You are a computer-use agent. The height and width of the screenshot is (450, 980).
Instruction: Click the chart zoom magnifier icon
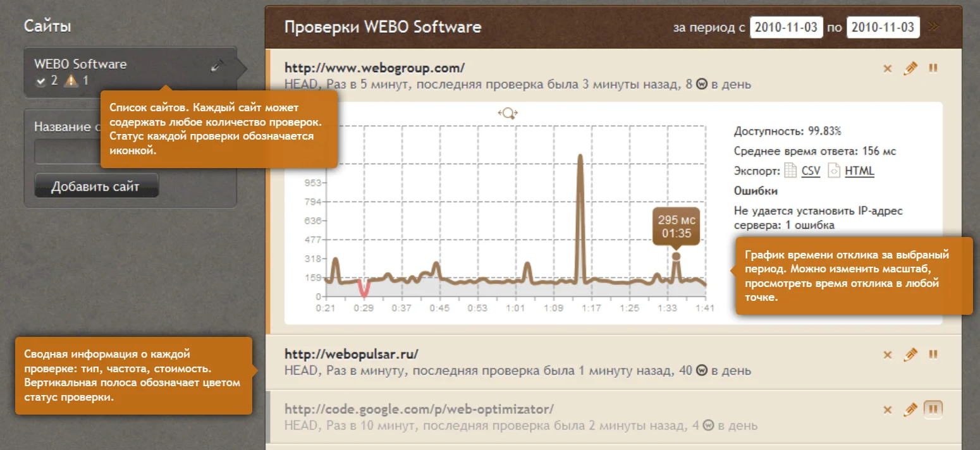point(508,113)
